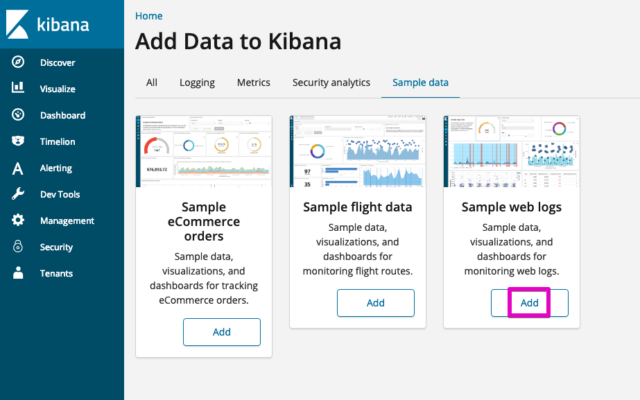Click the Alerting letter A icon

click(18, 168)
